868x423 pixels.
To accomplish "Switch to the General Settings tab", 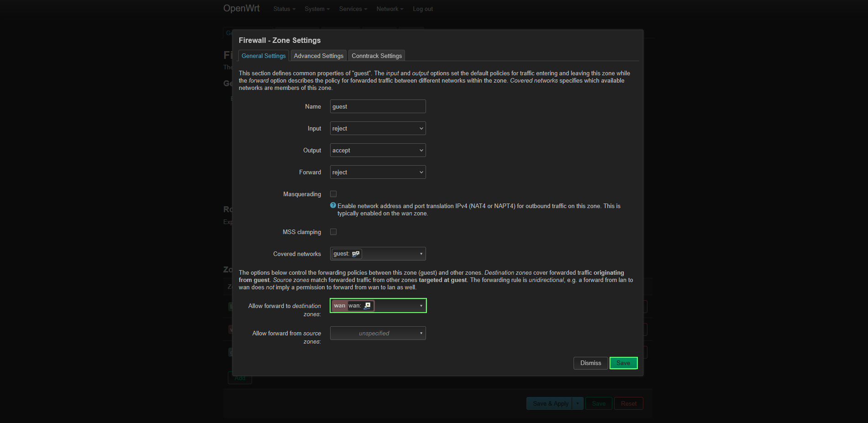I will (x=263, y=56).
